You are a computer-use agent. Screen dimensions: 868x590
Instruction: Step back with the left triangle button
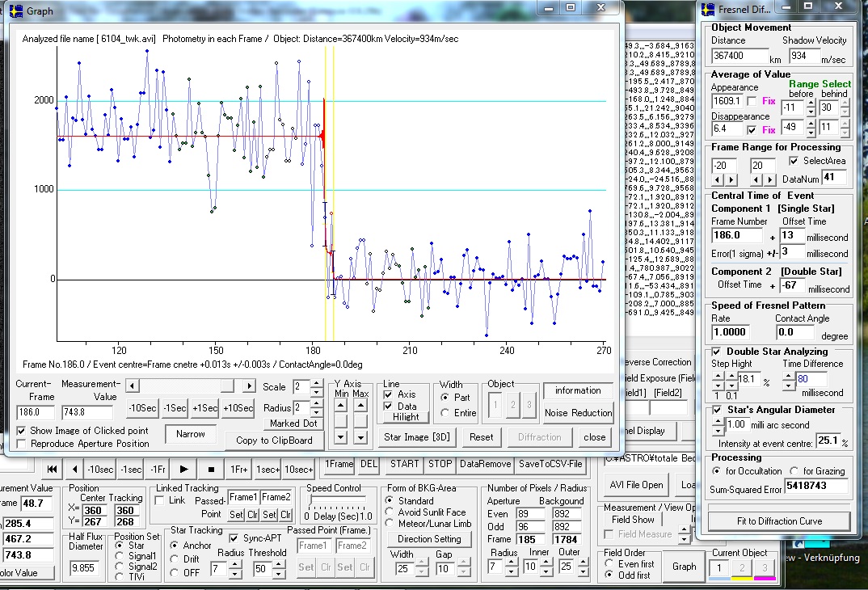75,470
